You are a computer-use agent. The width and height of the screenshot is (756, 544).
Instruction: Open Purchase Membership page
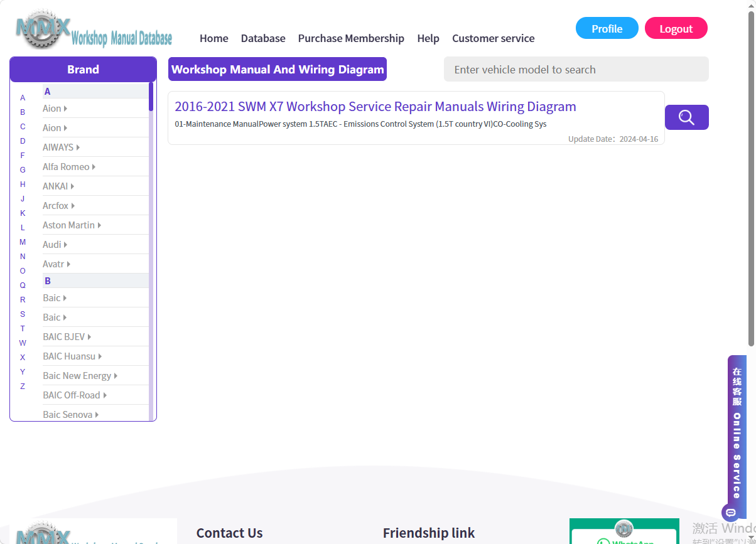351,38
